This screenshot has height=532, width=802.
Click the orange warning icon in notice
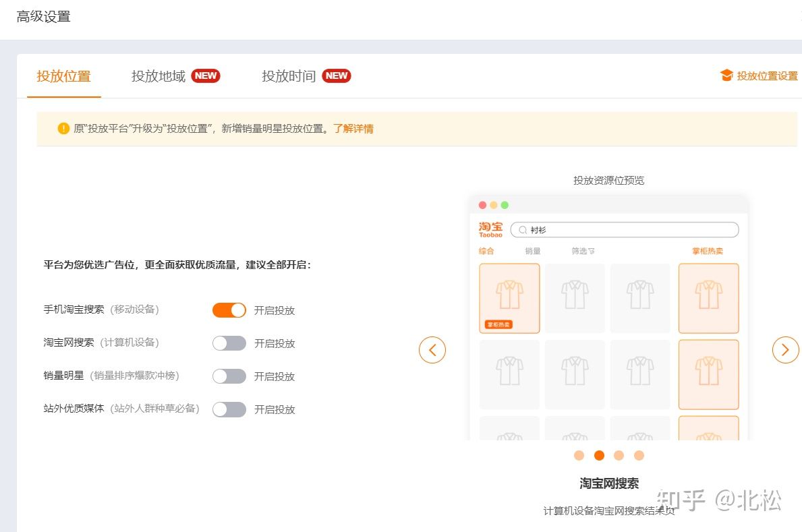point(63,128)
